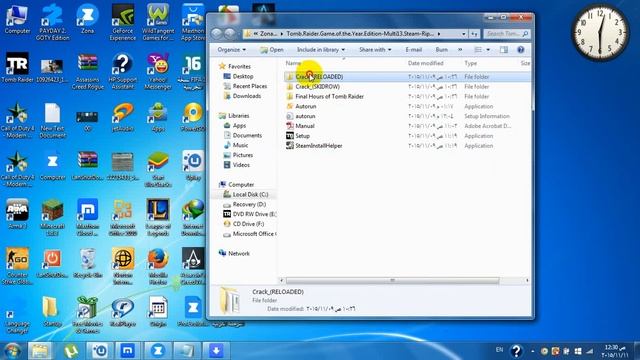Open Assassins Creed Rogue archive icon
640x360 pixels.
(87, 71)
